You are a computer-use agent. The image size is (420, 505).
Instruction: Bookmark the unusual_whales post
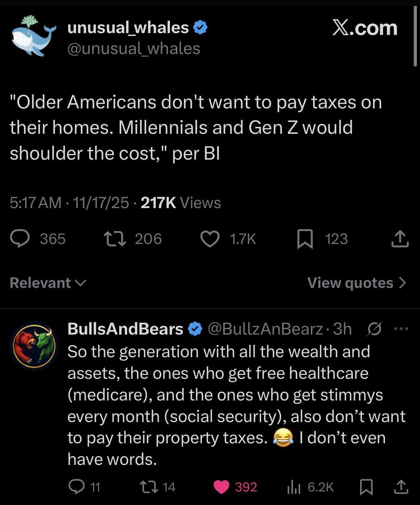pyautogui.click(x=305, y=239)
